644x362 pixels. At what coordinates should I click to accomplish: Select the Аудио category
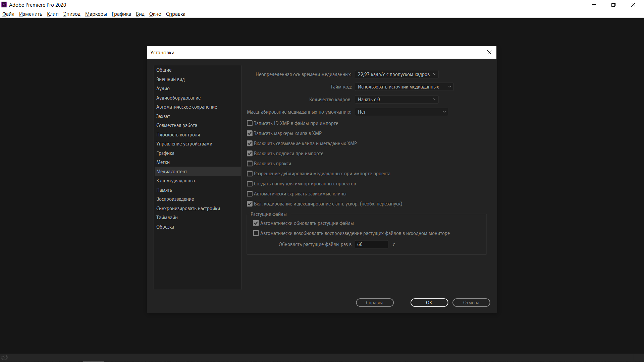coord(197,88)
